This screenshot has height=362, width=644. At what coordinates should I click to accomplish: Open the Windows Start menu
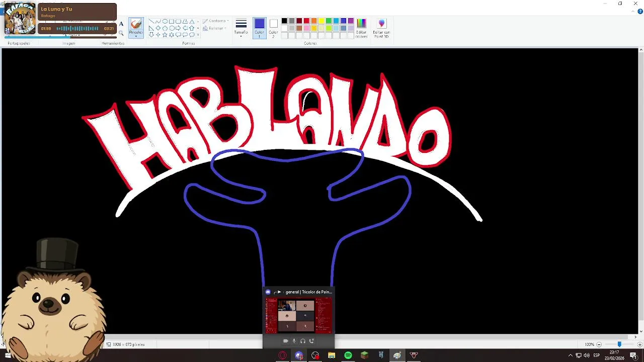[8, 355]
